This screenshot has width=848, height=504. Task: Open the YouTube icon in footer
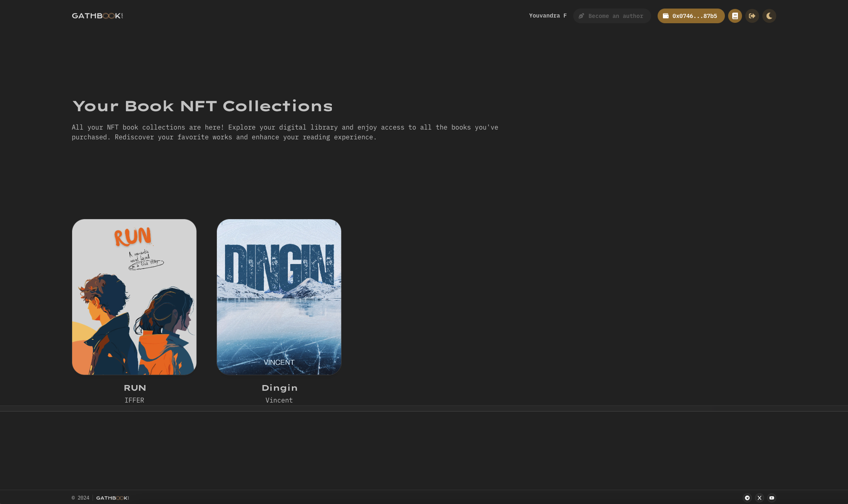pos(771,498)
